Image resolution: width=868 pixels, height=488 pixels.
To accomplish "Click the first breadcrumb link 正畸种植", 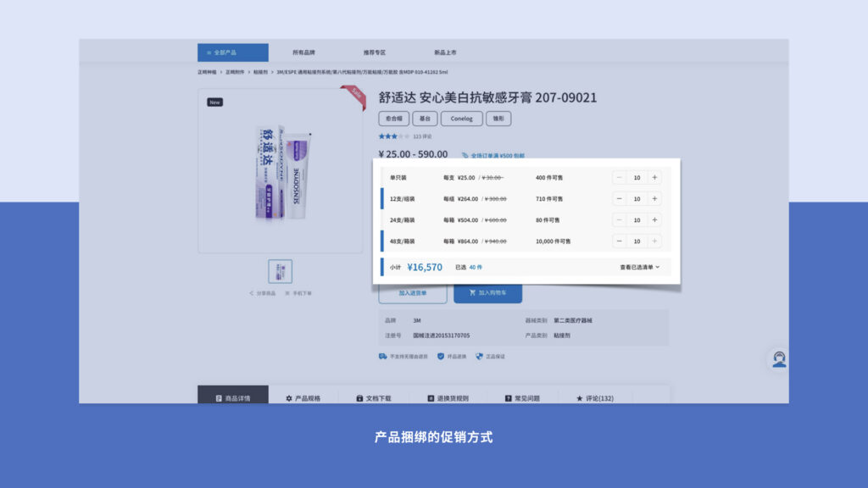I will (x=207, y=72).
